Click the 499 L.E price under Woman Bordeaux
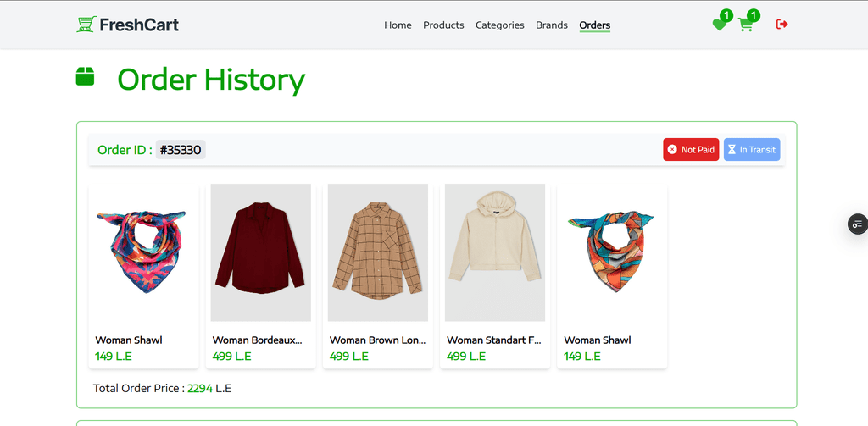The image size is (868, 426). pos(232,357)
